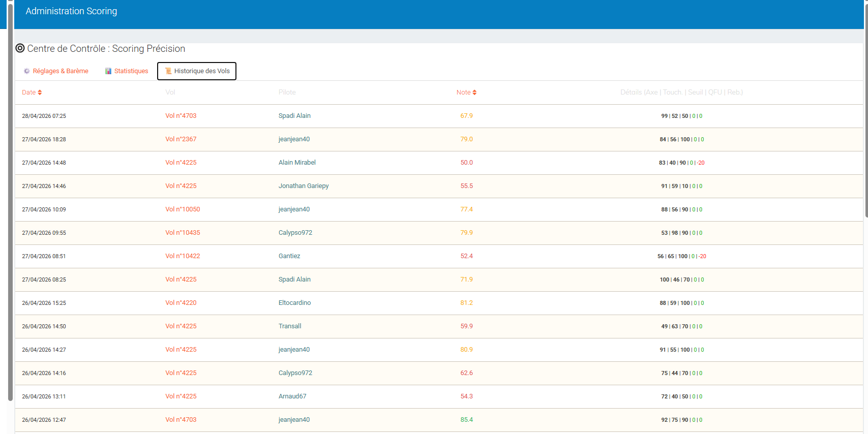This screenshot has height=434, width=868.
Task: Click the score 52.4
Action: [466, 256]
